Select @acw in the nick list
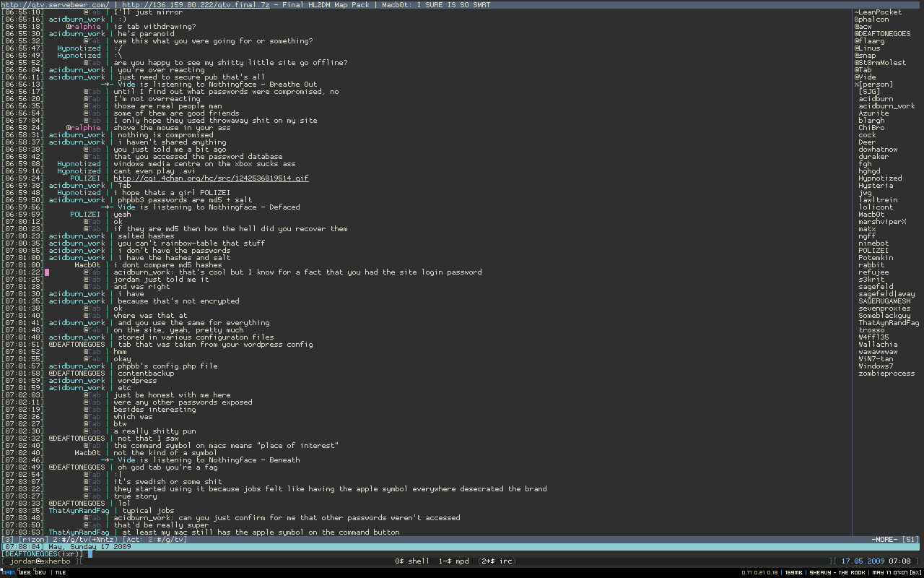Screen dimensions: 924x578 tap(863, 27)
